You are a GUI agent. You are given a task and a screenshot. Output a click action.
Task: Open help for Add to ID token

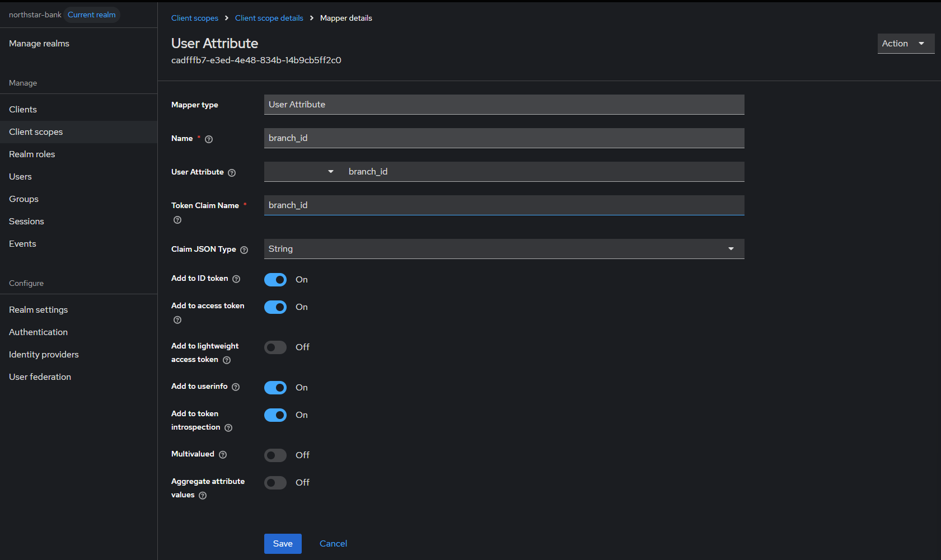(x=236, y=279)
